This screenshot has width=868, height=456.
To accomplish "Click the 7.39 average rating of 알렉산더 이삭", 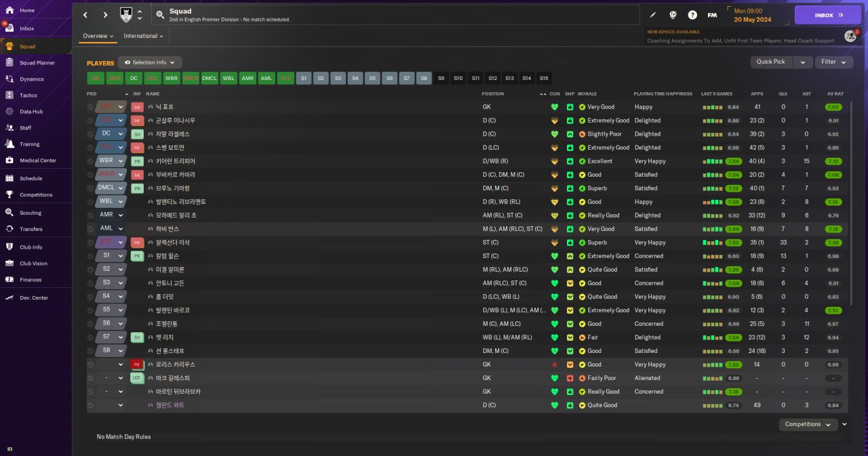I will tap(834, 243).
